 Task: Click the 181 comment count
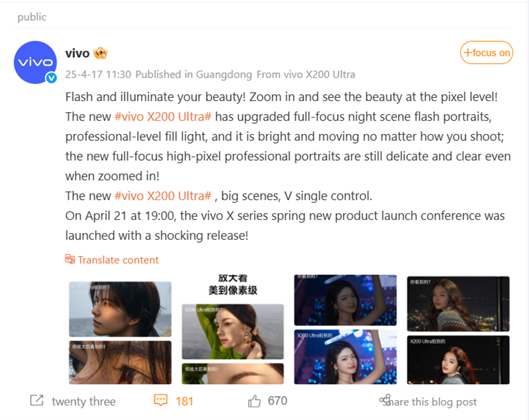coord(184,401)
